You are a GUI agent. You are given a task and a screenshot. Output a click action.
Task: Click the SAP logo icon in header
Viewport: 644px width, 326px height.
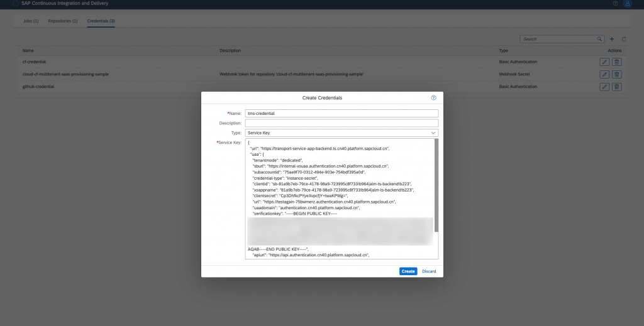(15, 3)
